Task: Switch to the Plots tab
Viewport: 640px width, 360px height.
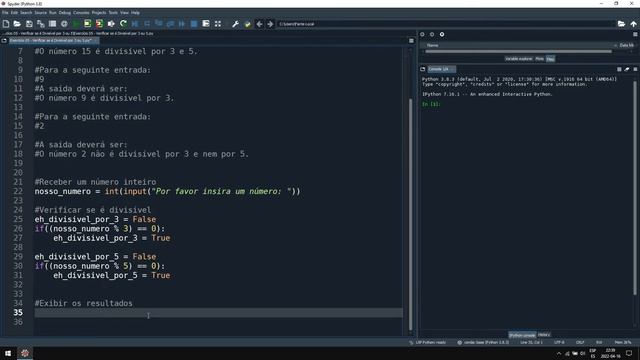Action: coord(539,59)
